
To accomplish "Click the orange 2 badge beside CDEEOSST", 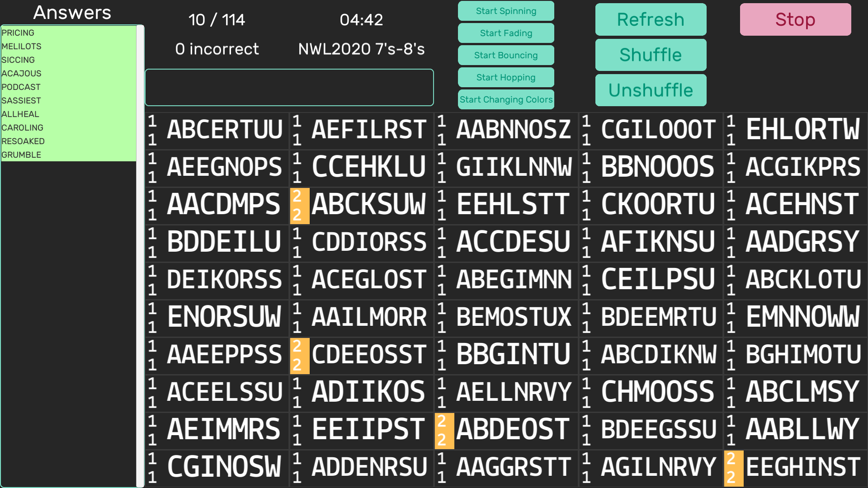I will [299, 356].
